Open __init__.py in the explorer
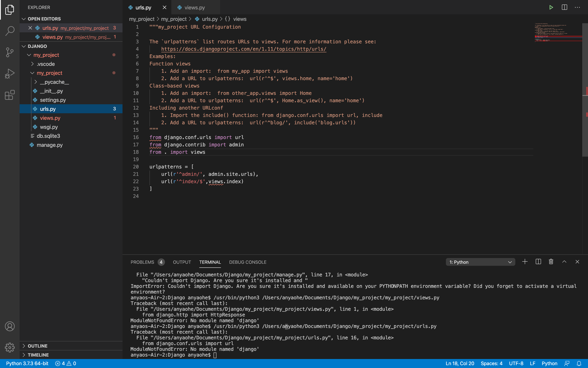Image resolution: width=588 pixels, height=368 pixels. [71, 91]
